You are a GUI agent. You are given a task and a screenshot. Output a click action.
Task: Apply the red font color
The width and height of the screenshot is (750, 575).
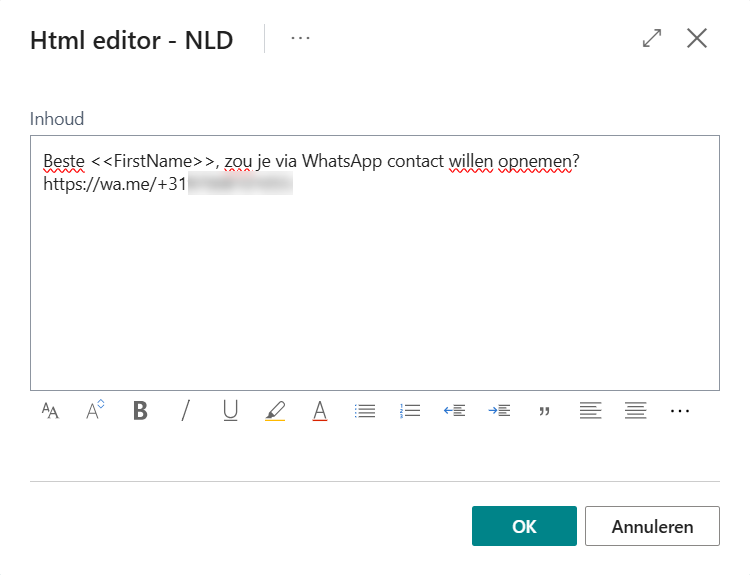(x=320, y=411)
